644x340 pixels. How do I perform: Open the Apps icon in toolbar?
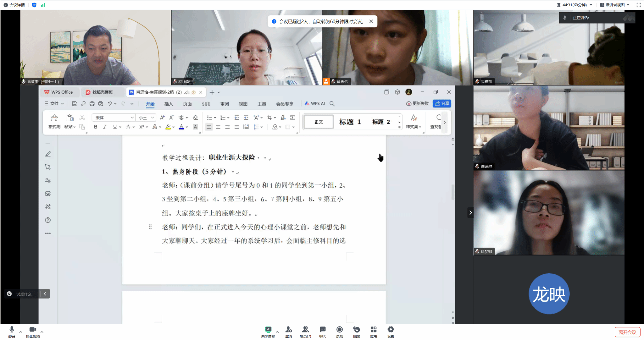(x=373, y=330)
